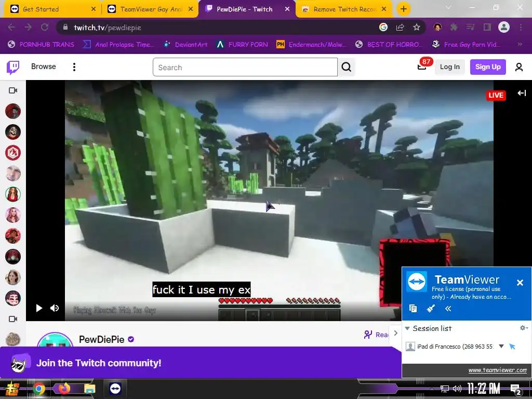Switch to the Remove Twitch Recon tab

click(344, 9)
